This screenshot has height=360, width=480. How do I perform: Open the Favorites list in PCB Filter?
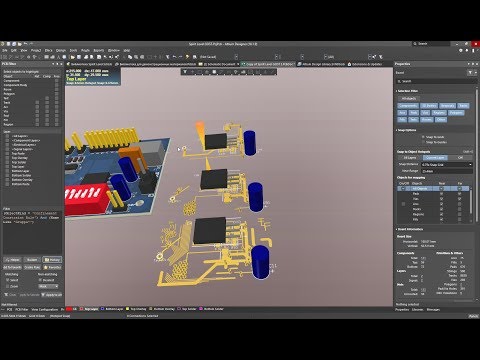[x=52, y=267]
